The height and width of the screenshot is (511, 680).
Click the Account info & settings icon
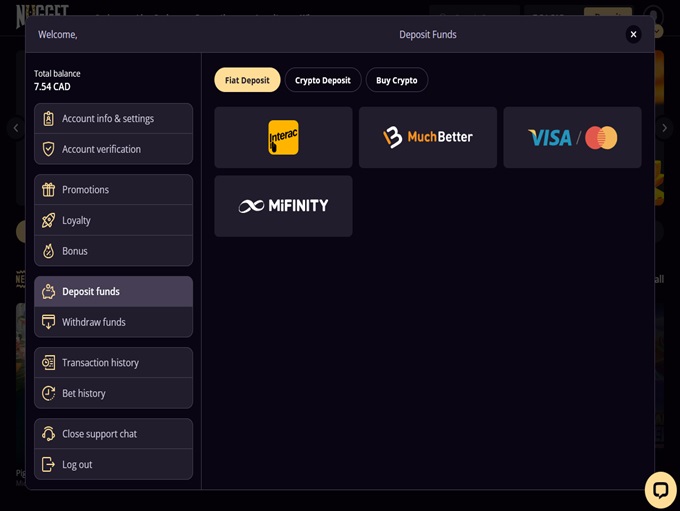tap(48, 118)
